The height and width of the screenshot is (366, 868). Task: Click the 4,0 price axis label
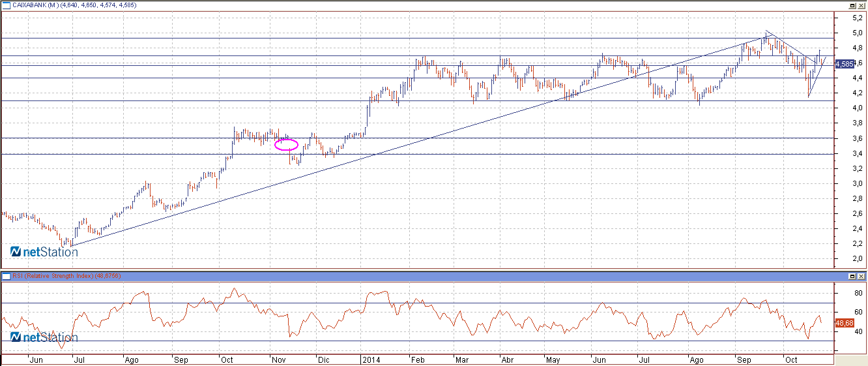(858, 108)
